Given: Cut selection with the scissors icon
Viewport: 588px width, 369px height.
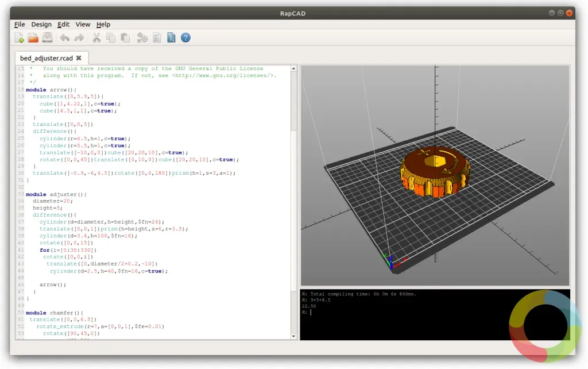Looking at the screenshot, I should tap(96, 37).
